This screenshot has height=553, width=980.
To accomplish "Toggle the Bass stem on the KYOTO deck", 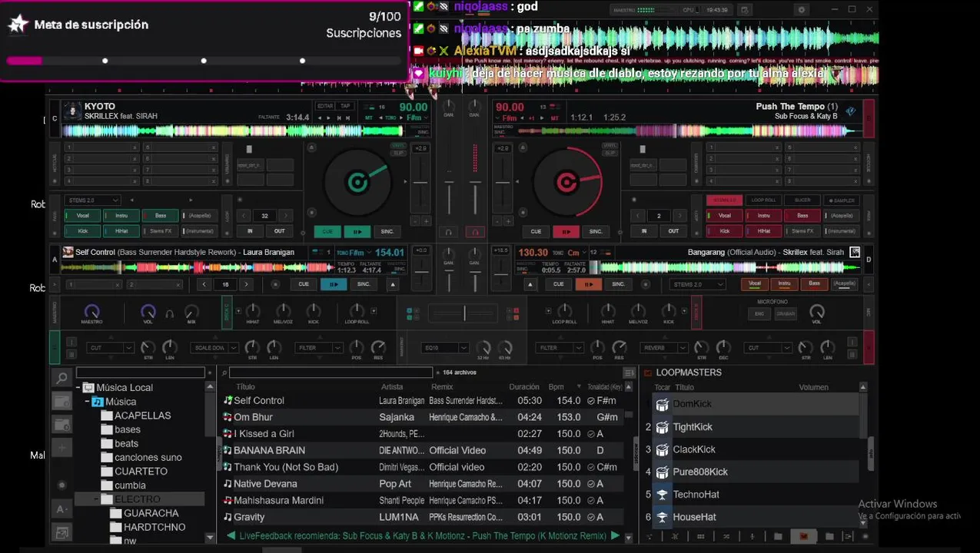I will (x=160, y=216).
